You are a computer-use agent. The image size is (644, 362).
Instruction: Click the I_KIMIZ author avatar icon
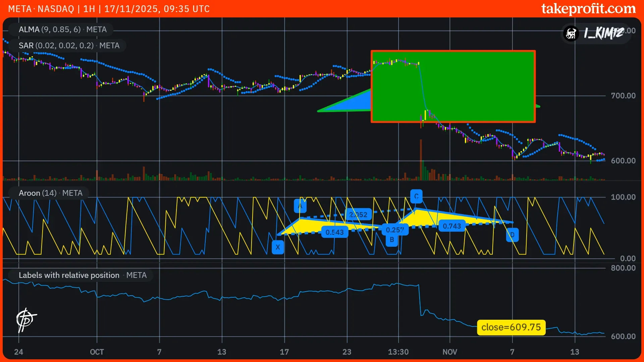click(571, 33)
